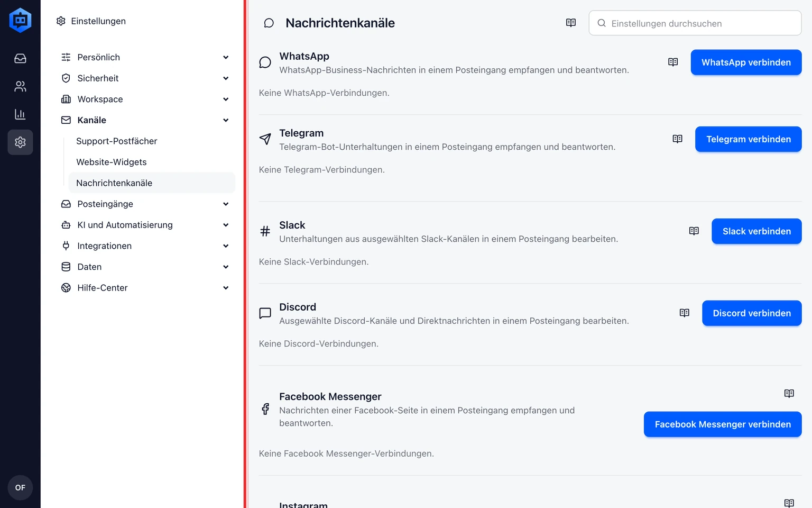
Task: Select the Sicherheit menu label
Action: pyautogui.click(x=98, y=78)
